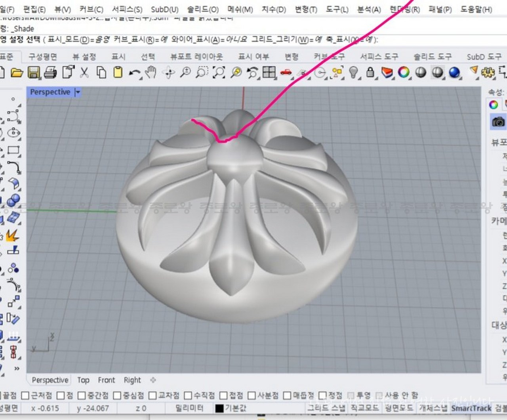Open the color wheel properties icon

click(x=404, y=73)
